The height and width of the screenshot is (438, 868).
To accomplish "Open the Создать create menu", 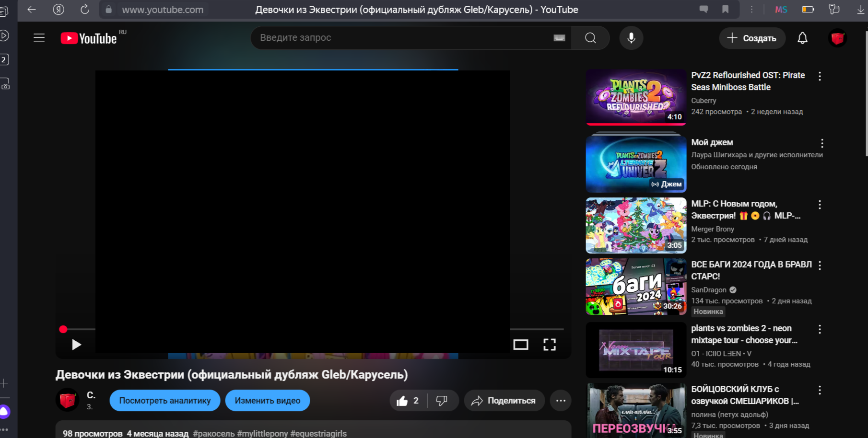I will coord(752,38).
